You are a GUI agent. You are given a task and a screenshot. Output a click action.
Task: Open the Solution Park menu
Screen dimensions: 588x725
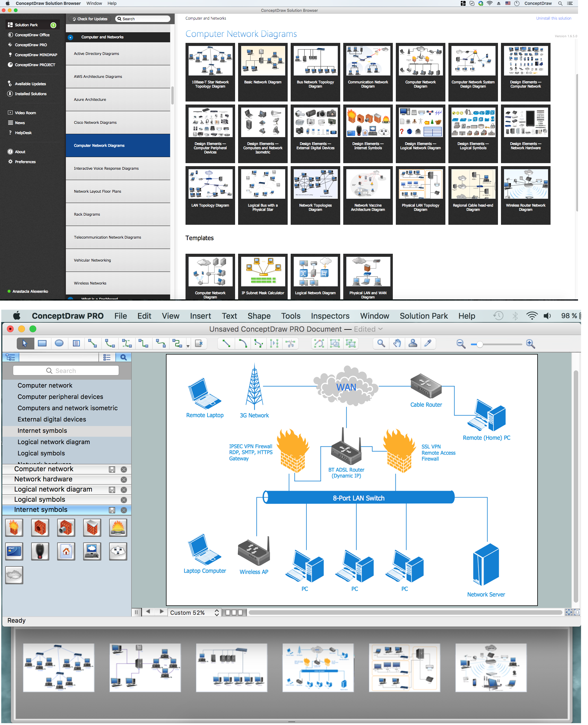click(423, 316)
